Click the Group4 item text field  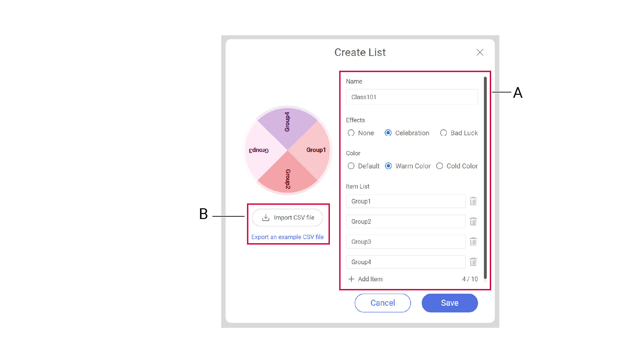point(405,262)
